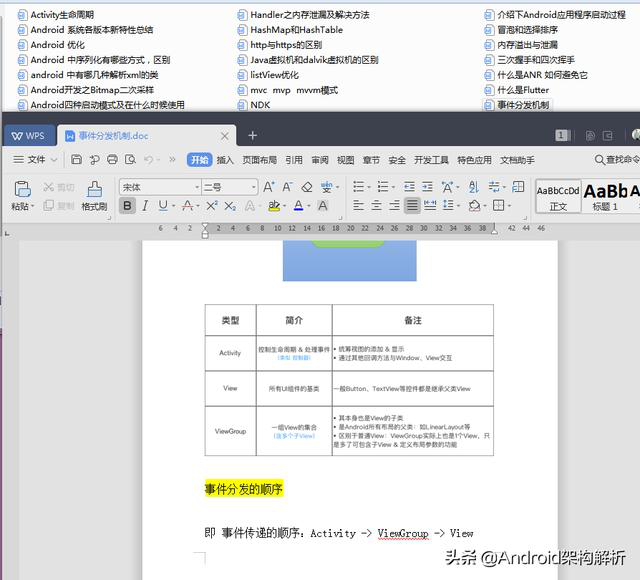The width and height of the screenshot is (640, 580).
Task: Increase font size with A+ icon
Action: [269, 187]
